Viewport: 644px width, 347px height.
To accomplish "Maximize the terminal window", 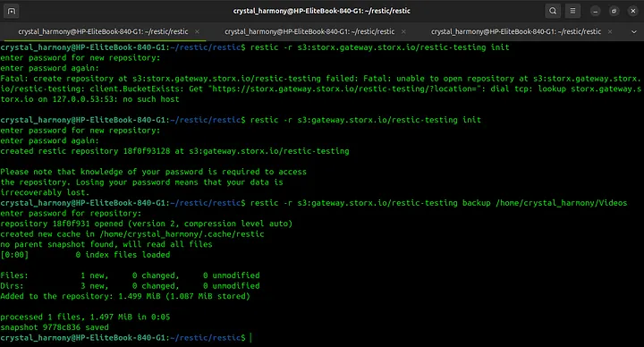I will [614, 11].
